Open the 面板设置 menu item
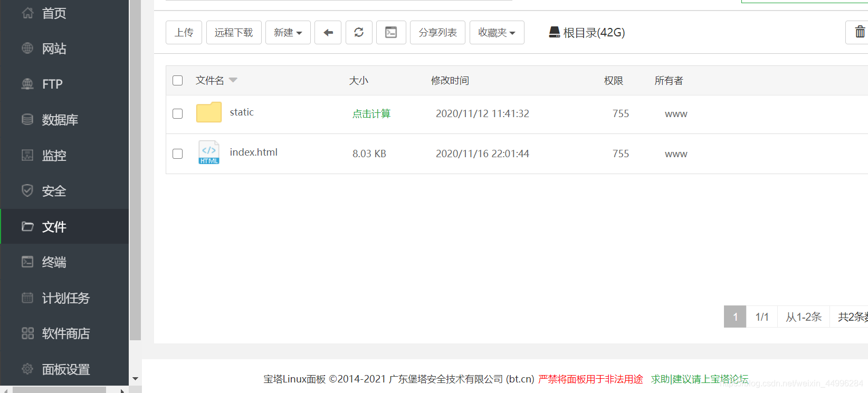 pyautogui.click(x=66, y=369)
